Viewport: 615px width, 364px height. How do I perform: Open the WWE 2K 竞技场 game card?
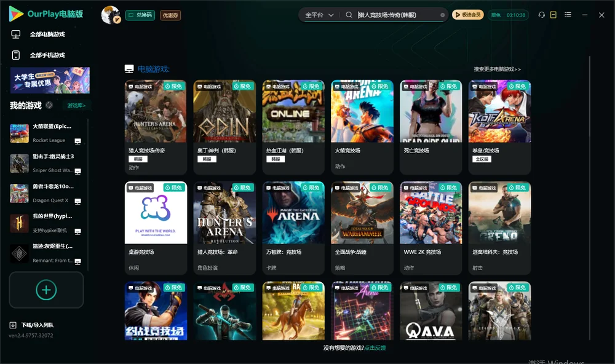point(430,228)
